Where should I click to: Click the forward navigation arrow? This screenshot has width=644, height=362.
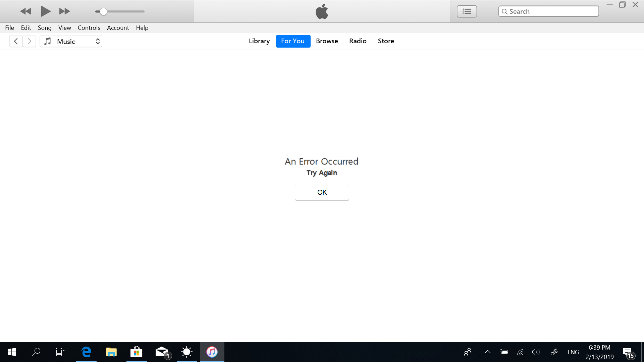coord(30,41)
